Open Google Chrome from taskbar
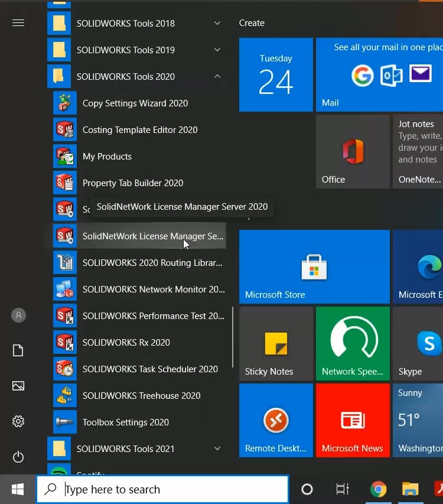 click(378, 489)
